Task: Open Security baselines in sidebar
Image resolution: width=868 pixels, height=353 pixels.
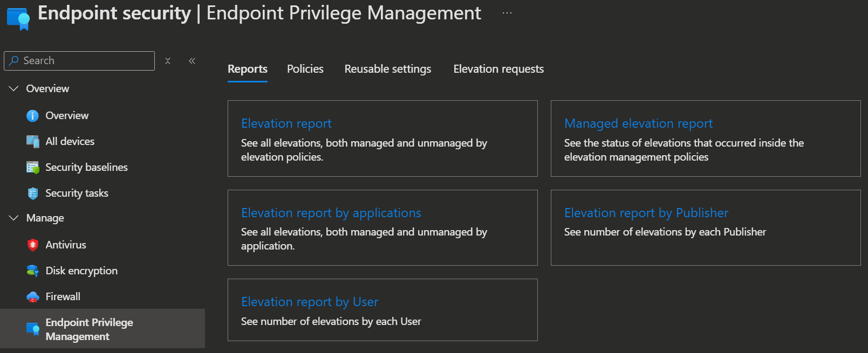Action: point(87,167)
